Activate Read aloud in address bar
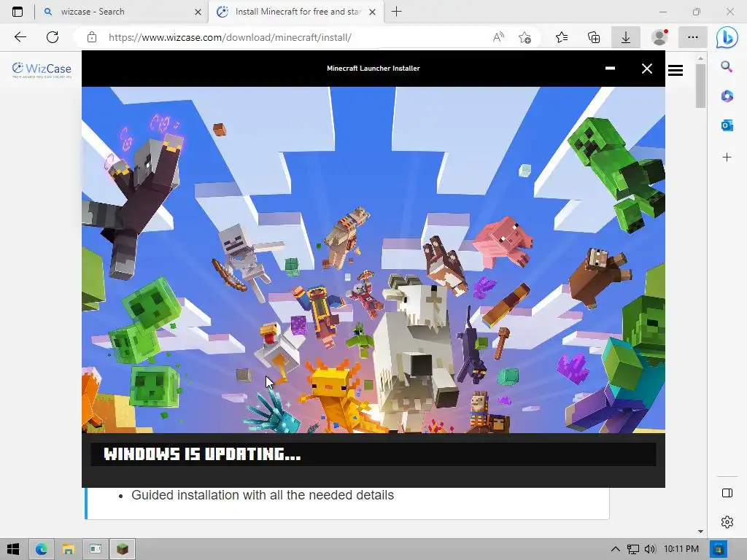 click(498, 37)
